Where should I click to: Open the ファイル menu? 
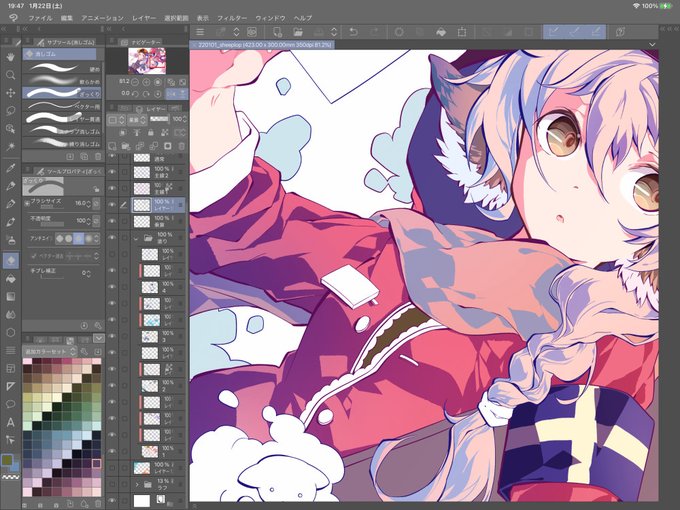[40, 18]
